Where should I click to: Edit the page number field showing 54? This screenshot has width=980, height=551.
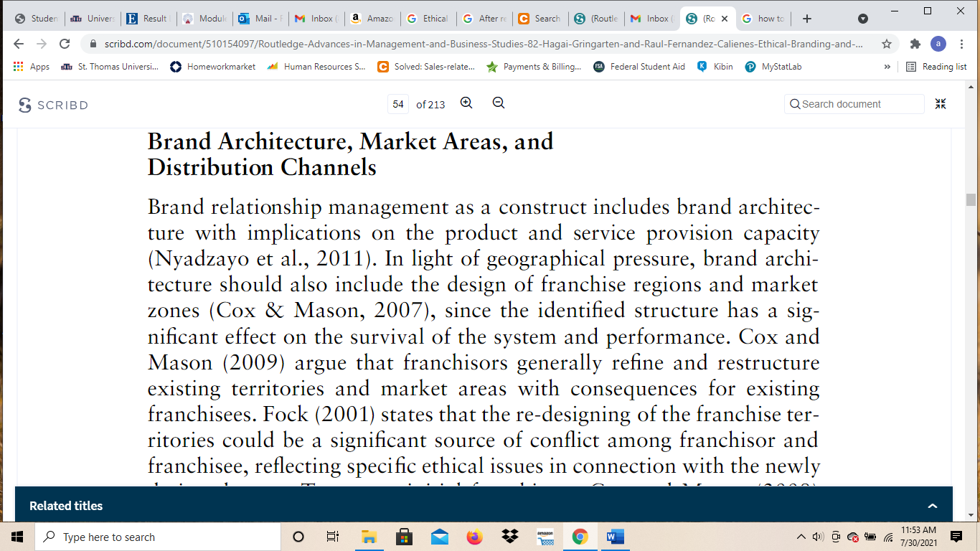coord(398,104)
